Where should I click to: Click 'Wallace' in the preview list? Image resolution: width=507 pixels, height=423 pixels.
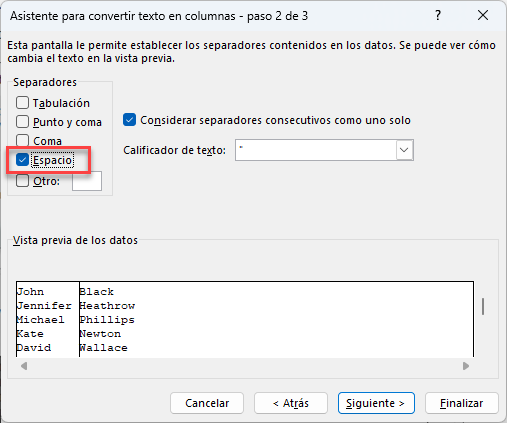(x=104, y=348)
